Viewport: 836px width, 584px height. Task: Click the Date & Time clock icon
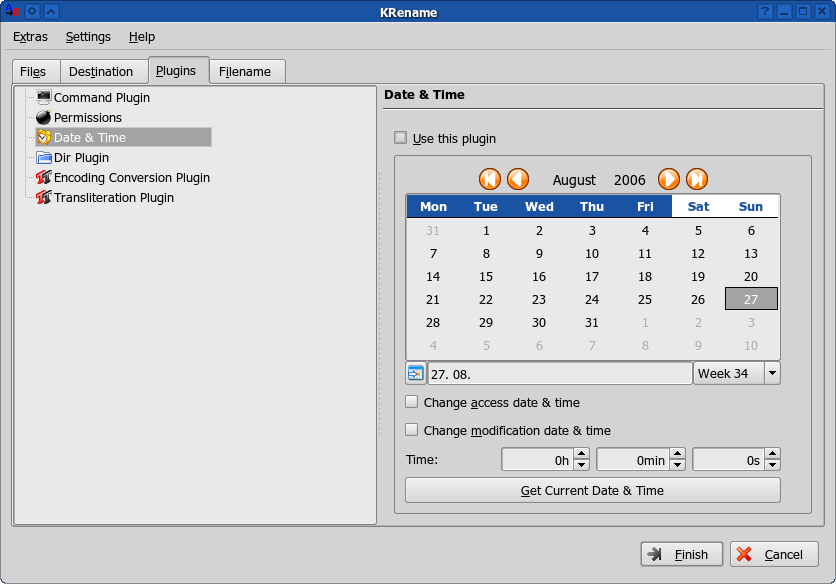pos(44,137)
